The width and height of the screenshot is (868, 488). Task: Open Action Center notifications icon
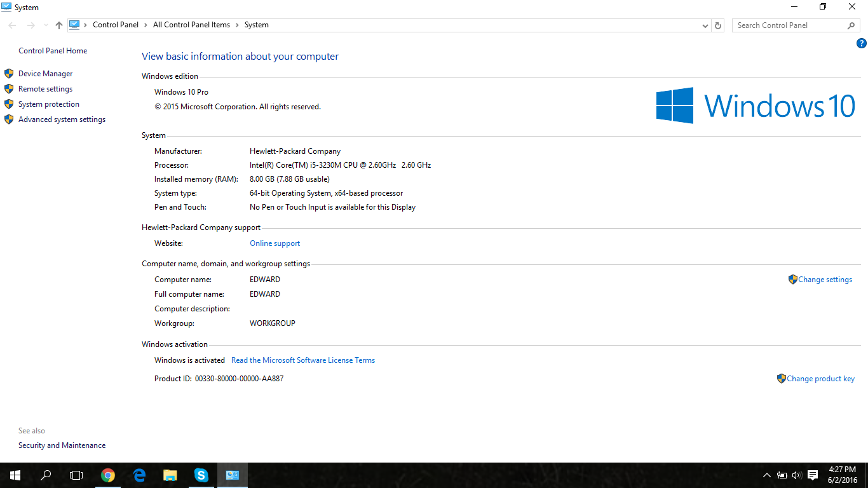[813, 475]
